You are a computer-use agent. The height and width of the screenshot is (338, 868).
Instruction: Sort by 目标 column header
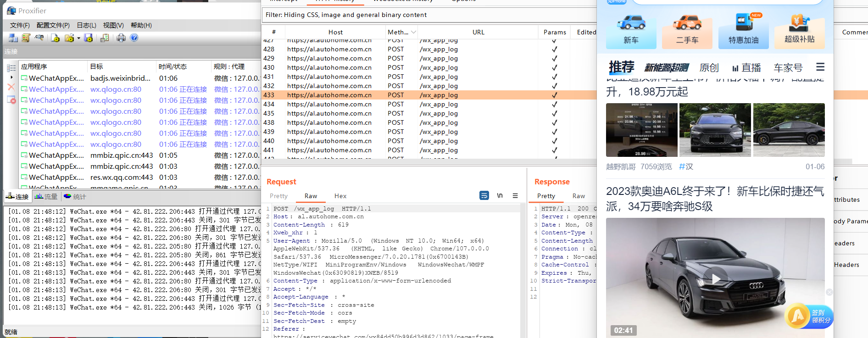coord(122,66)
